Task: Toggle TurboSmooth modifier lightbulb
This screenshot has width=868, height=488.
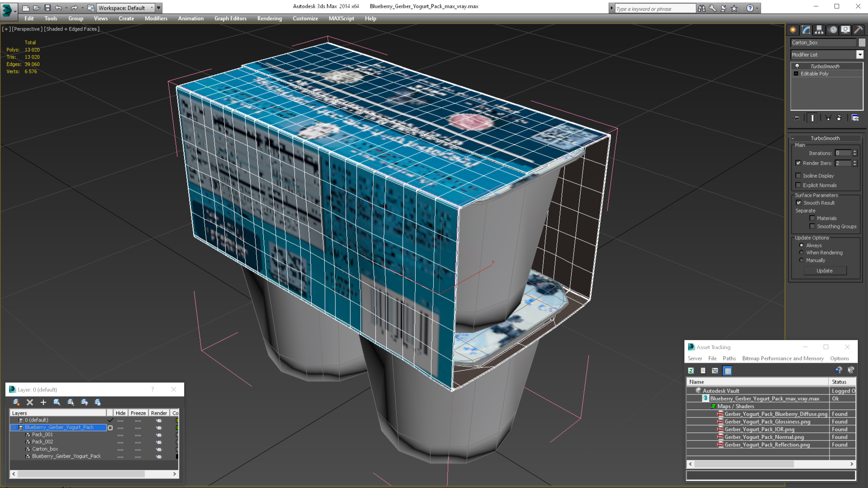Action: coord(797,66)
